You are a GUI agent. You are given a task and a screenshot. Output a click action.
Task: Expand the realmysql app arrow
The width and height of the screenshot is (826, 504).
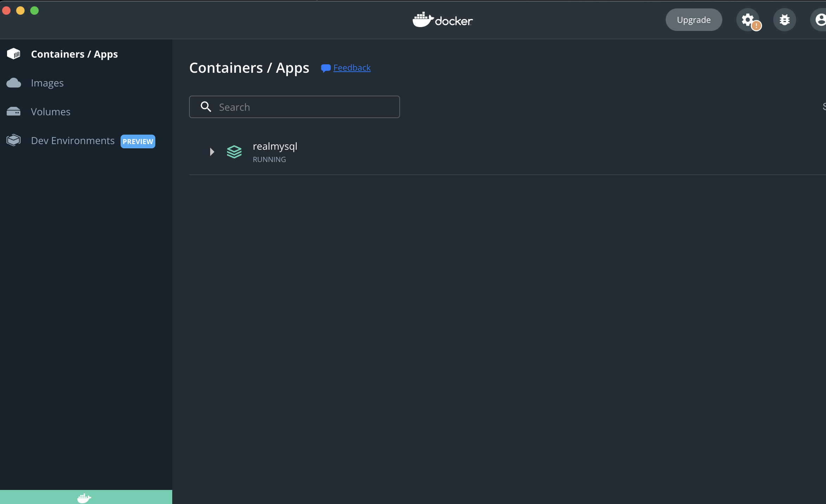click(212, 152)
